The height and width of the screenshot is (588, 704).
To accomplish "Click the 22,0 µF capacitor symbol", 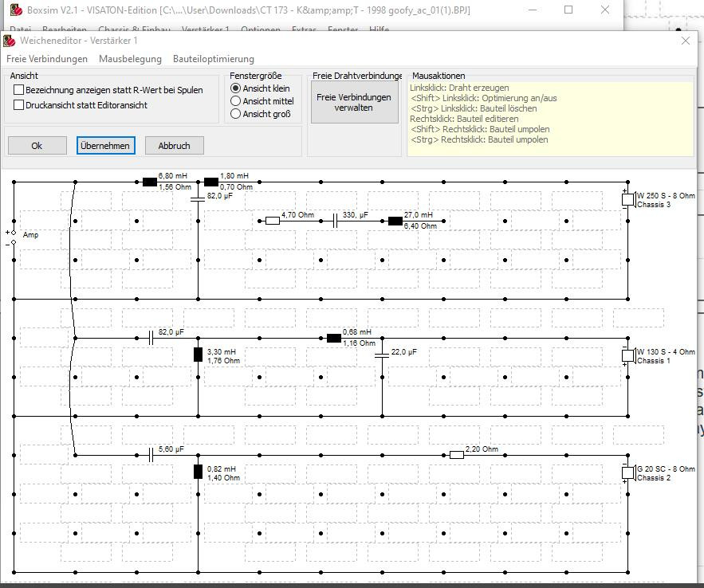I will (x=382, y=355).
